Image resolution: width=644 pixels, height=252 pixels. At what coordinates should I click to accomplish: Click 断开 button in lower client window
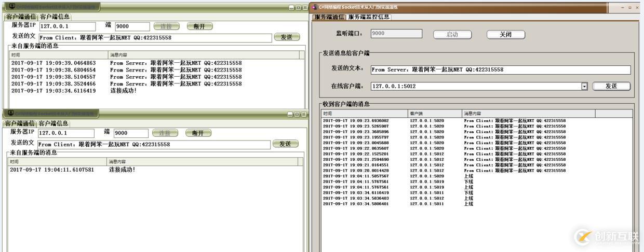(x=198, y=133)
